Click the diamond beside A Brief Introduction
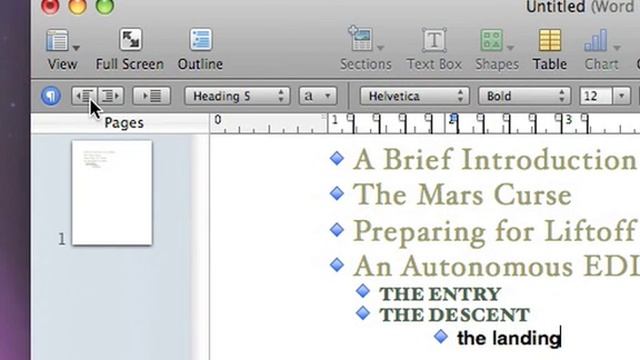 [x=337, y=158]
